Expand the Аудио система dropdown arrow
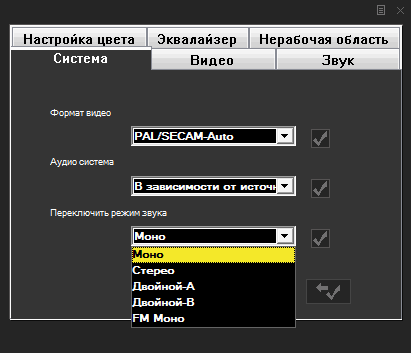 click(285, 186)
